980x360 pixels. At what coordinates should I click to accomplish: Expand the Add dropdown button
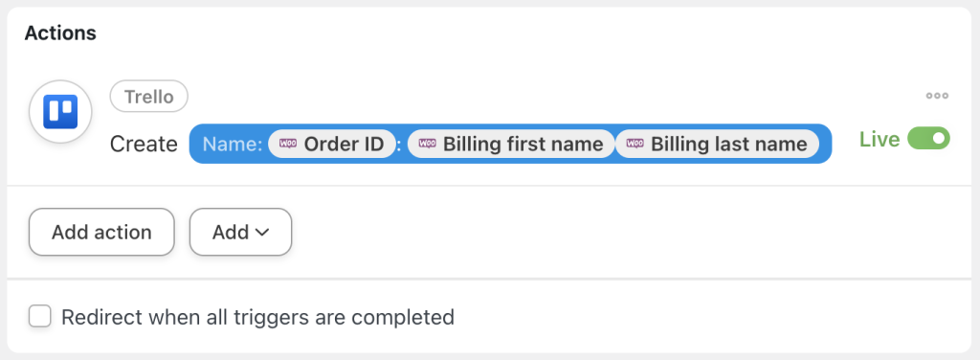tap(240, 232)
